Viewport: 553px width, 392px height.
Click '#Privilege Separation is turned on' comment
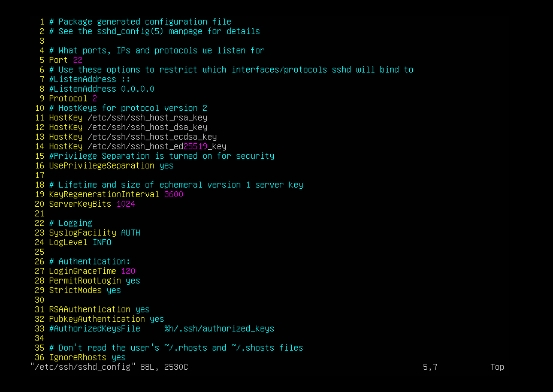pos(162,156)
